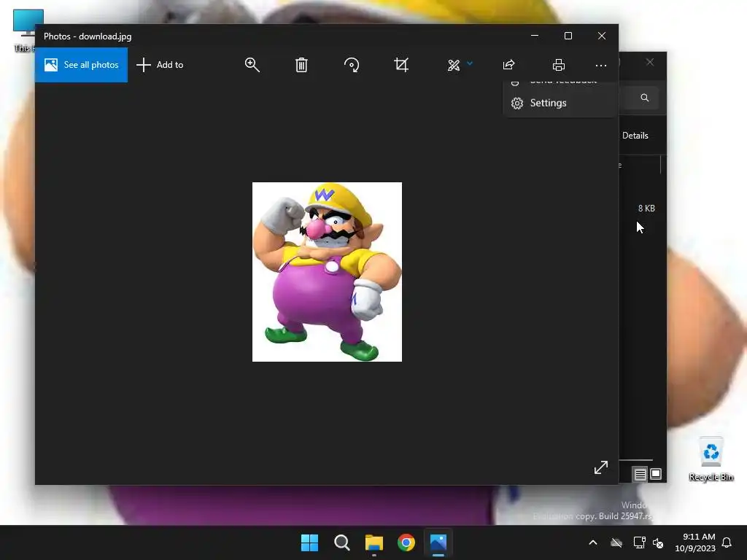Screen dimensions: 747x560
Task: Close the Photos window
Action: click(x=602, y=36)
